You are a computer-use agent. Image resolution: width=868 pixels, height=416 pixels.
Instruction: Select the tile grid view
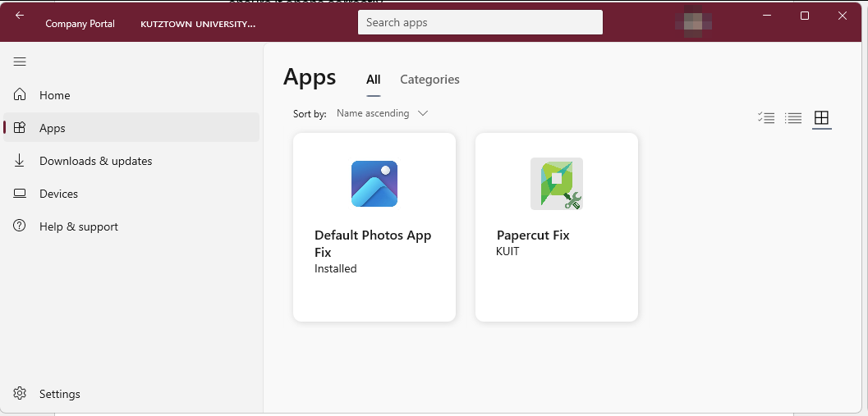[x=821, y=118]
